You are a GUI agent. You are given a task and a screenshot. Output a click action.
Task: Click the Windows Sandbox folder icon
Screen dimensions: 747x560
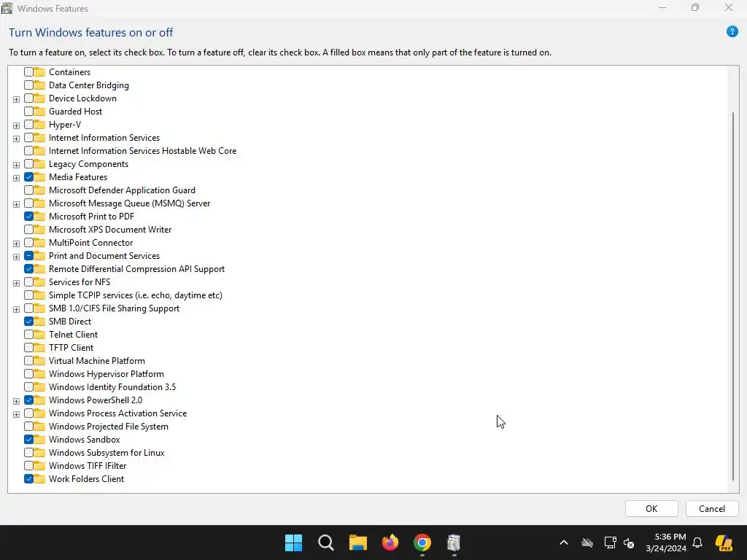[39, 440]
